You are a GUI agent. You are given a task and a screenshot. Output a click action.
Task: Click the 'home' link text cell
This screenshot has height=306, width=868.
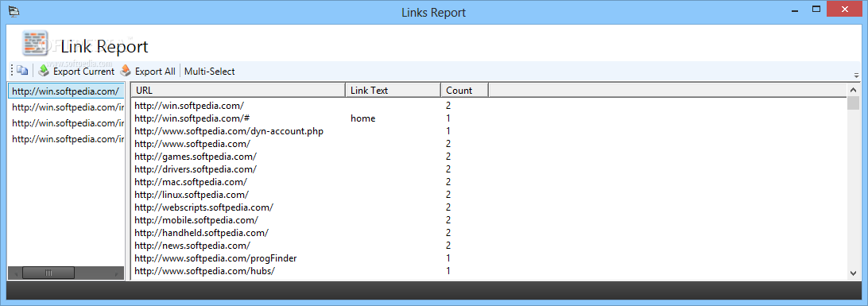(363, 118)
